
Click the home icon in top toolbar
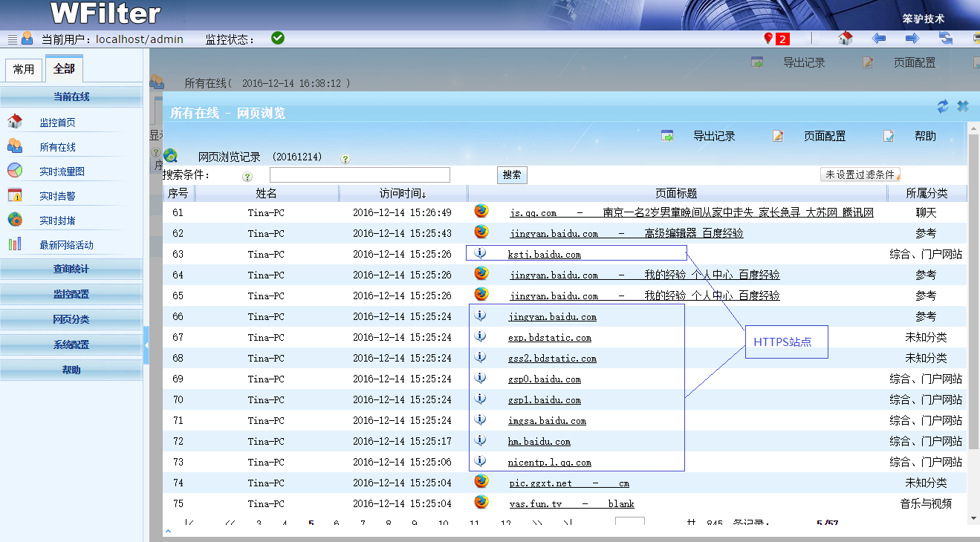pos(845,39)
